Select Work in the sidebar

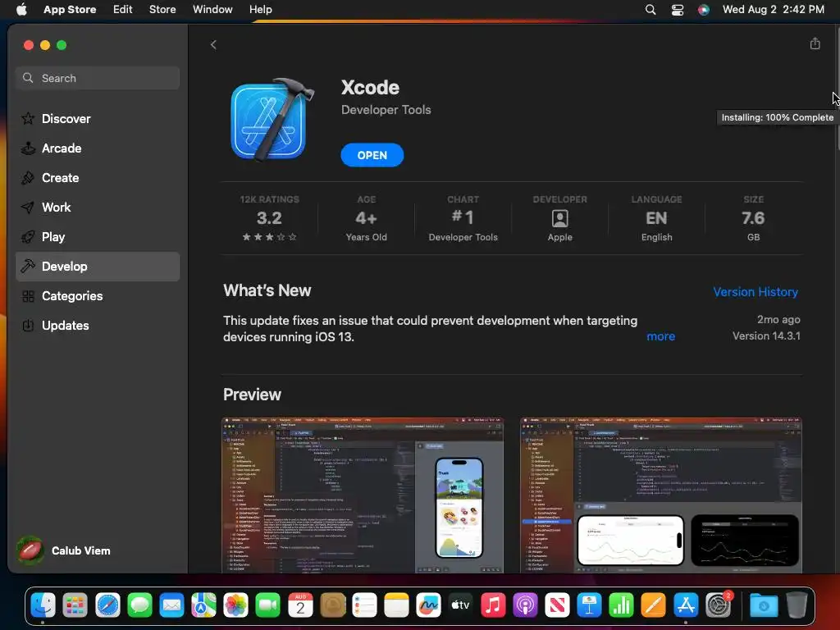coord(98,207)
